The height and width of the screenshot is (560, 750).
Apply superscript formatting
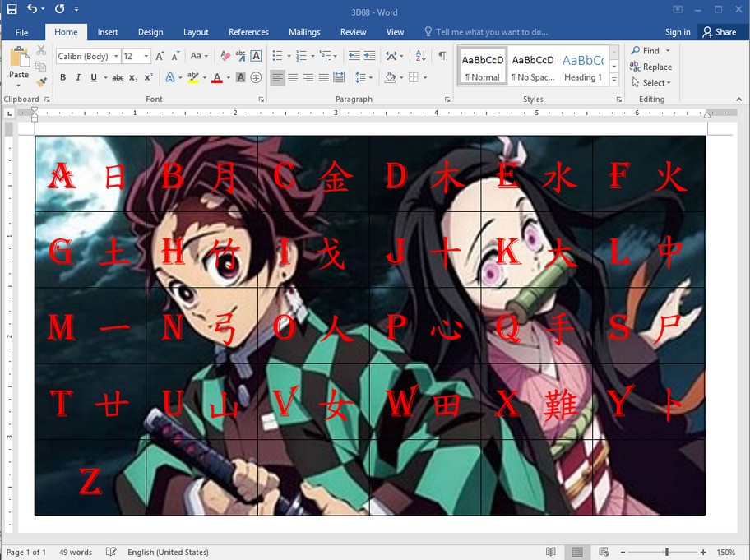149,77
